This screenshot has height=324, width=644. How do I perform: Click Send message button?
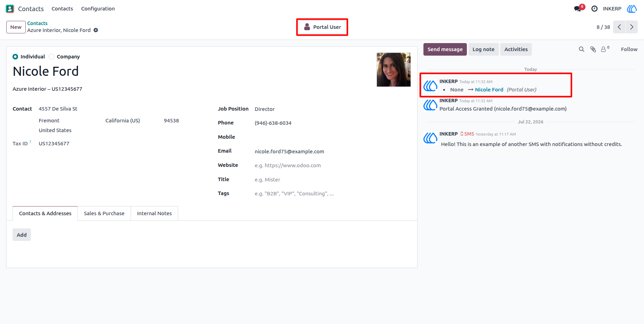(x=445, y=49)
